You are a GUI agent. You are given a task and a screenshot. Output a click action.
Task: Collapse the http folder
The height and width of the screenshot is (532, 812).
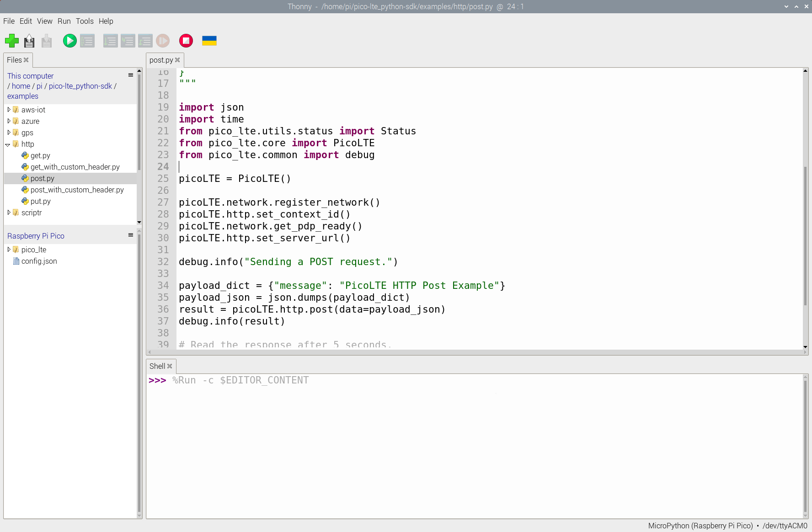(8, 144)
